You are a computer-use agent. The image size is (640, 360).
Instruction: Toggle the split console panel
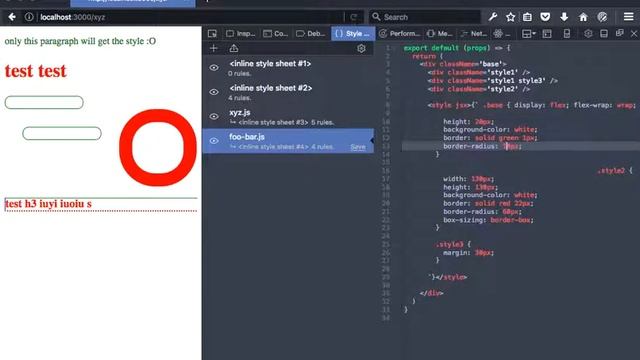tap(547, 33)
